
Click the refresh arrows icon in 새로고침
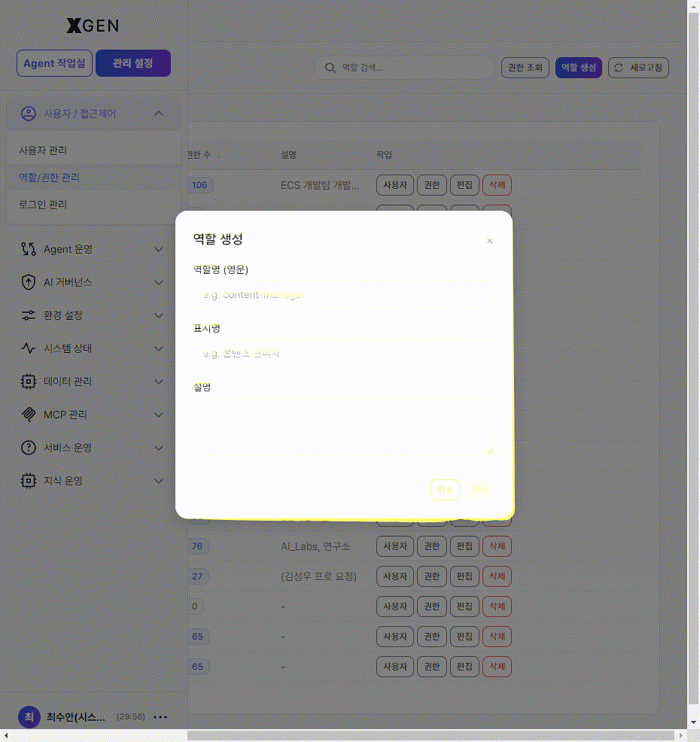click(x=619, y=68)
